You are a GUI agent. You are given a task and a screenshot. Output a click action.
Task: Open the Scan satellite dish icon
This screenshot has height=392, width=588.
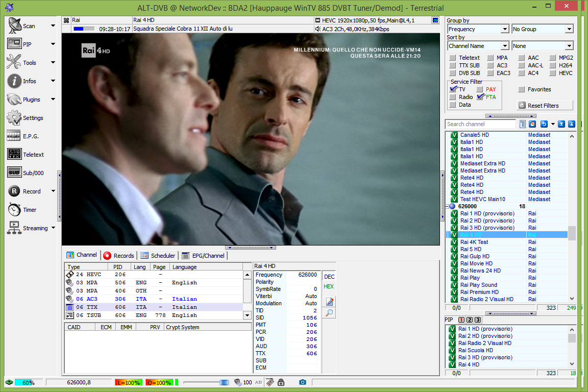click(x=15, y=26)
